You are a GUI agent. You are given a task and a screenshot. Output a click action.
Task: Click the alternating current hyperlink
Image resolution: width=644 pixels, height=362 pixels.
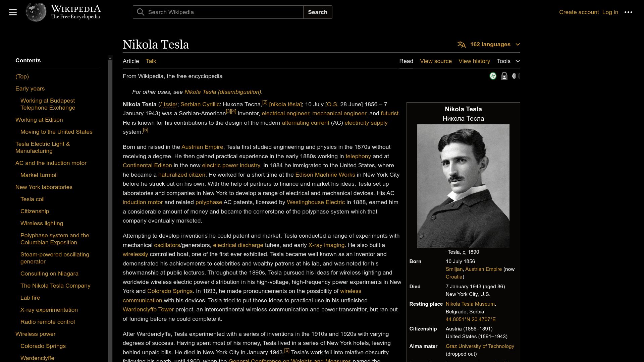306,122
